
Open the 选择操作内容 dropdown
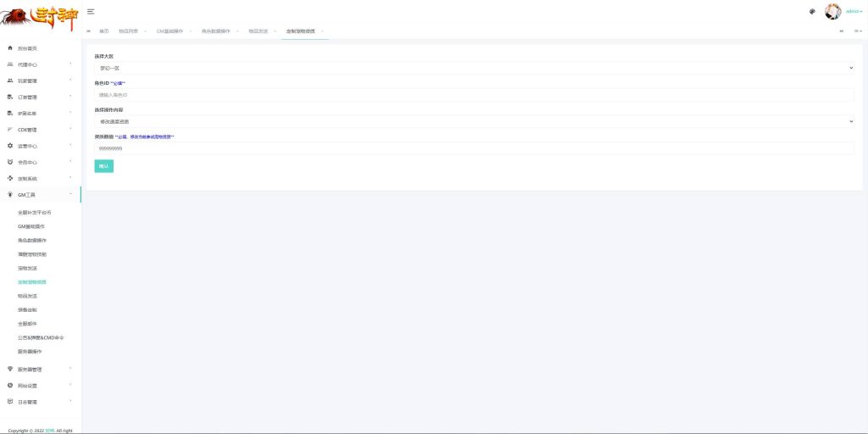[x=474, y=121]
